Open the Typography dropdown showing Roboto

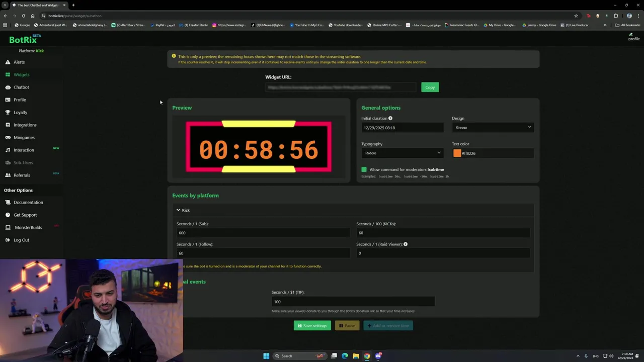(x=402, y=153)
